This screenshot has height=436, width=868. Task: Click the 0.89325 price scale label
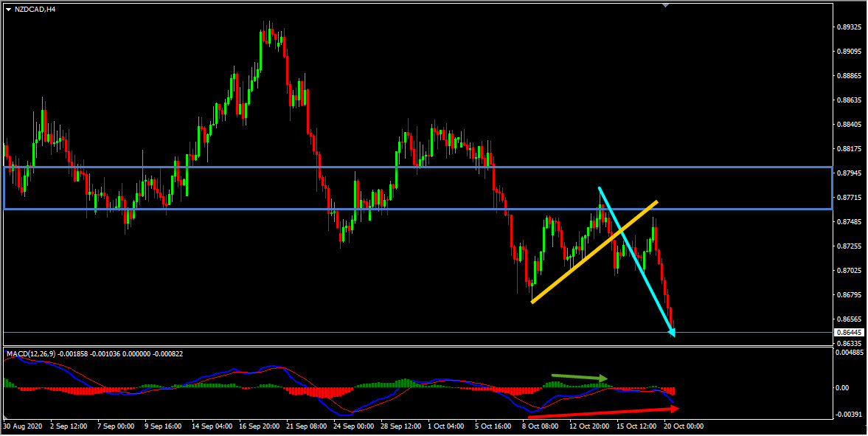[x=849, y=27]
